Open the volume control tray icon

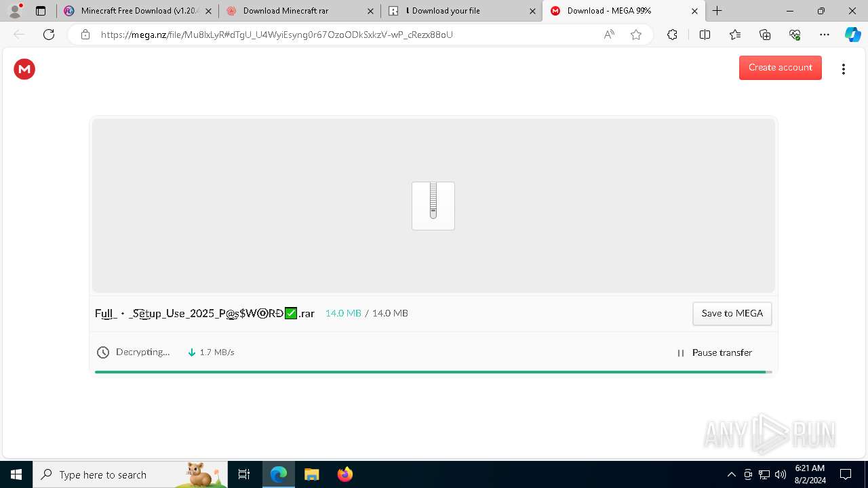781,474
